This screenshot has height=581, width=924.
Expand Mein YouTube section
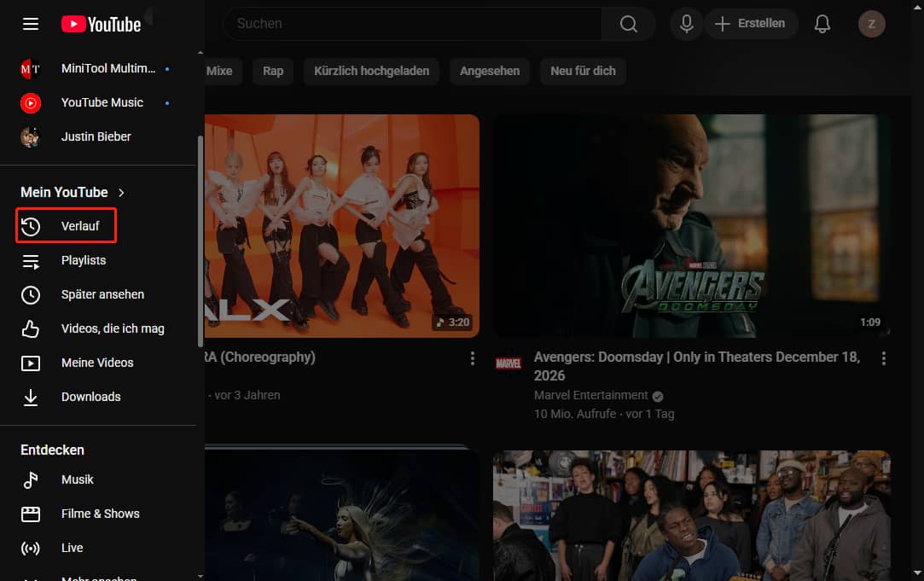click(x=72, y=192)
